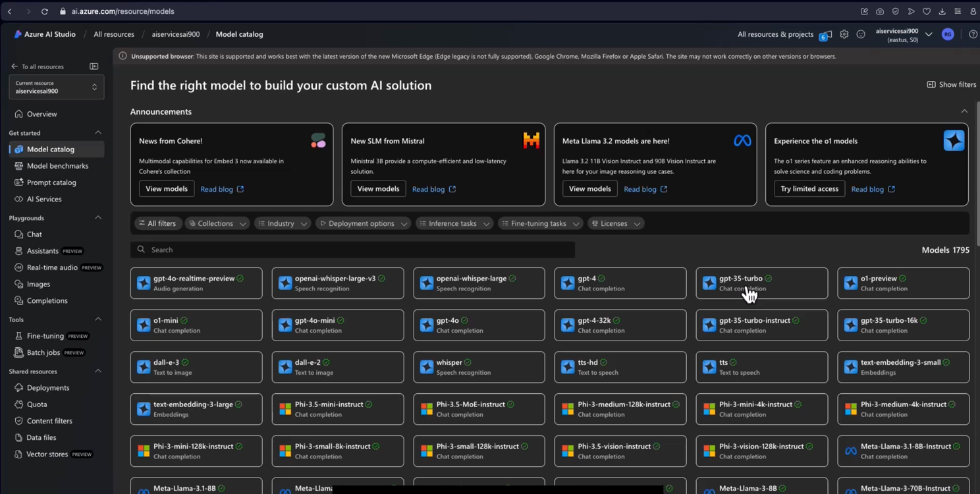This screenshot has height=494, width=980.
Task: Click Try limited access button
Action: point(809,189)
